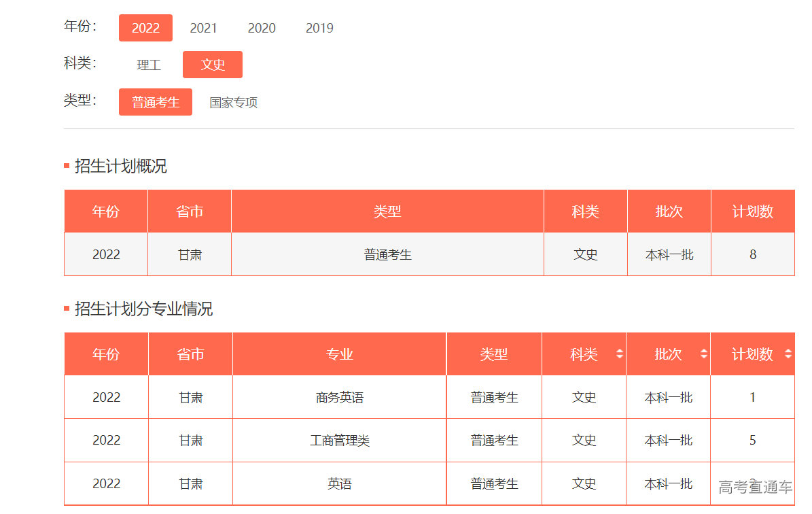The width and height of the screenshot is (812, 514).
Task: Click 甘肃 in the overview table row
Action: [190, 255]
